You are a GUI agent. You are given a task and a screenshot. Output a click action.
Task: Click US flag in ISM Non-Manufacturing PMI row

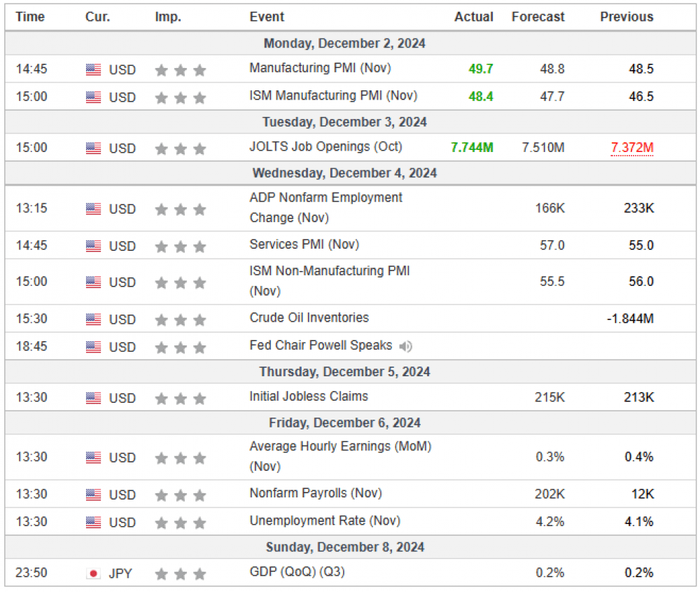pyautogui.click(x=93, y=282)
